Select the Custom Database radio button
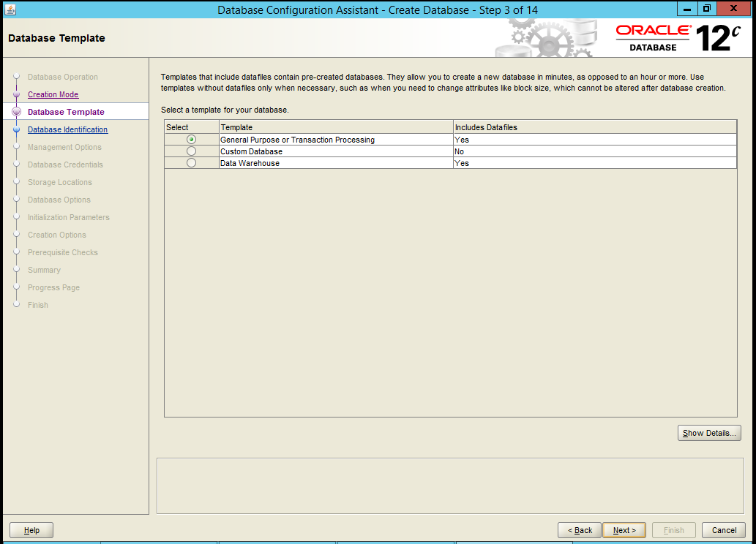Image resolution: width=756 pixels, height=544 pixels. (192, 151)
